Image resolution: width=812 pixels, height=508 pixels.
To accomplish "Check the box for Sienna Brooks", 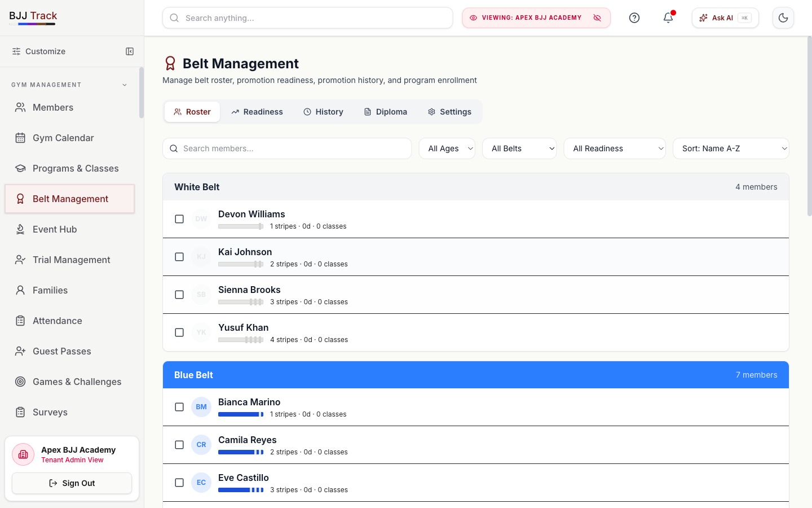I will click(x=179, y=295).
